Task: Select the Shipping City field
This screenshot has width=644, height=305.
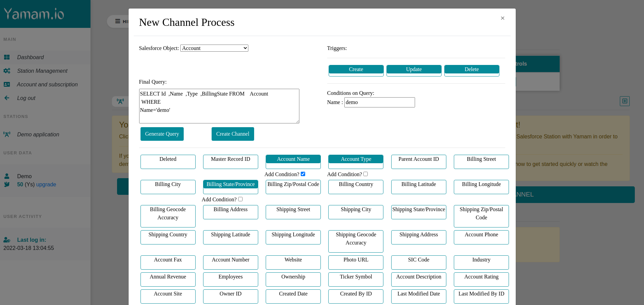Action: tap(356, 212)
